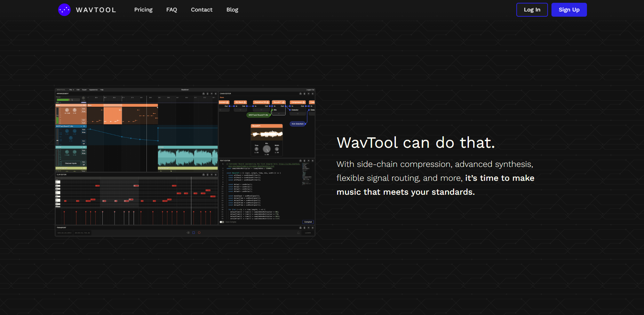Click the lock icon on the Reverb71 node
The width and height of the screenshot is (644, 315).
click(x=284, y=102)
